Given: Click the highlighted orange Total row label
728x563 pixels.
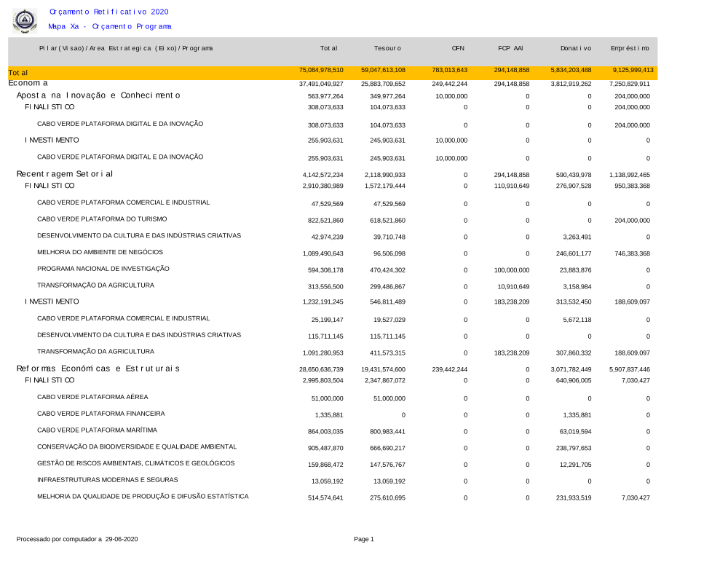Looking at the screenshot, I should pos(18,73).
